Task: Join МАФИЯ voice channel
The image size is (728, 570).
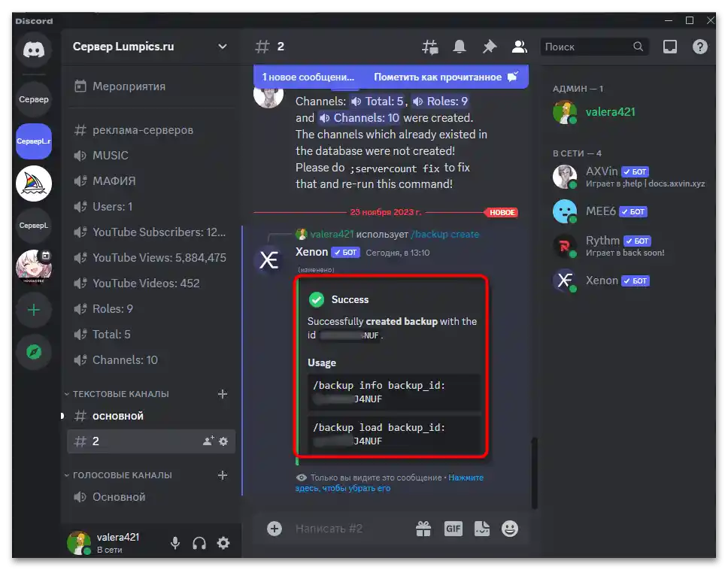Action: tap(151, 180)
